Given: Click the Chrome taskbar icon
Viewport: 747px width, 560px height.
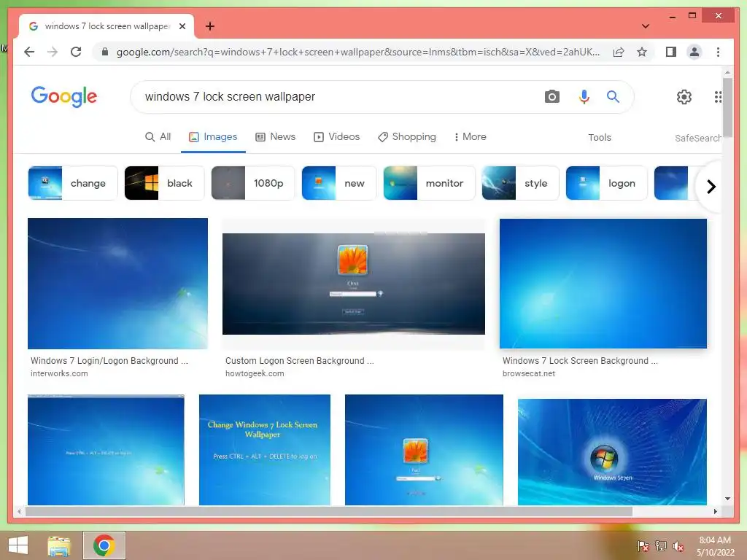Looking at the screenshot, I should coord(104,545).
